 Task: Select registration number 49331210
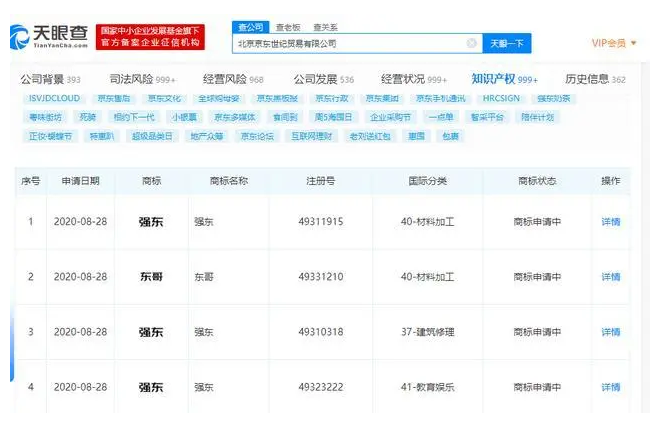[x=321, y=277]
